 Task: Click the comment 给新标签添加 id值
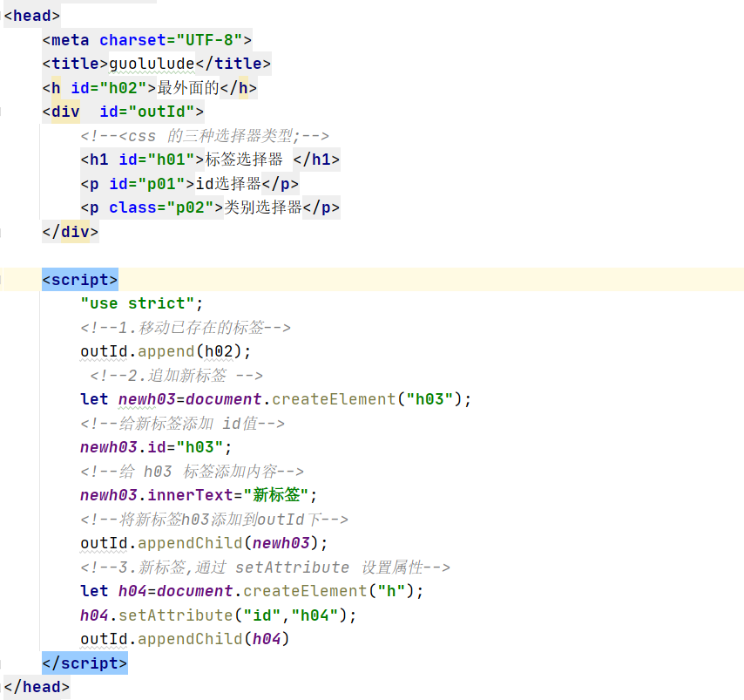click(183, 424)
